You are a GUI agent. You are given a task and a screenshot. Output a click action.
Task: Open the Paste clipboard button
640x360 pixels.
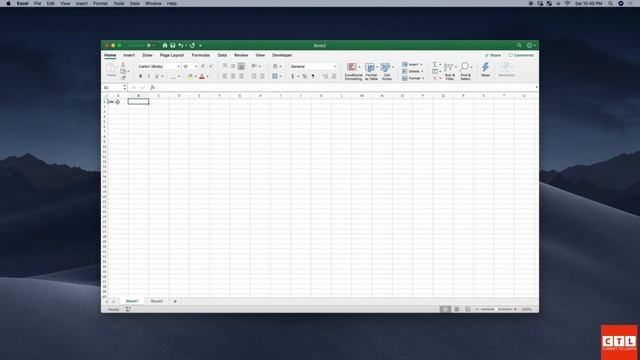(111, 70)
